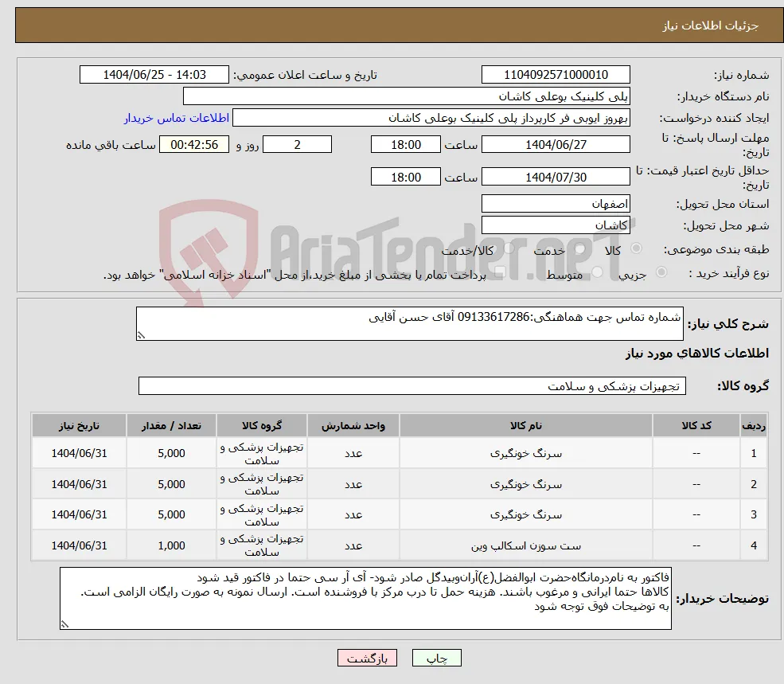Click the general description text area

(x=409, y=324)
